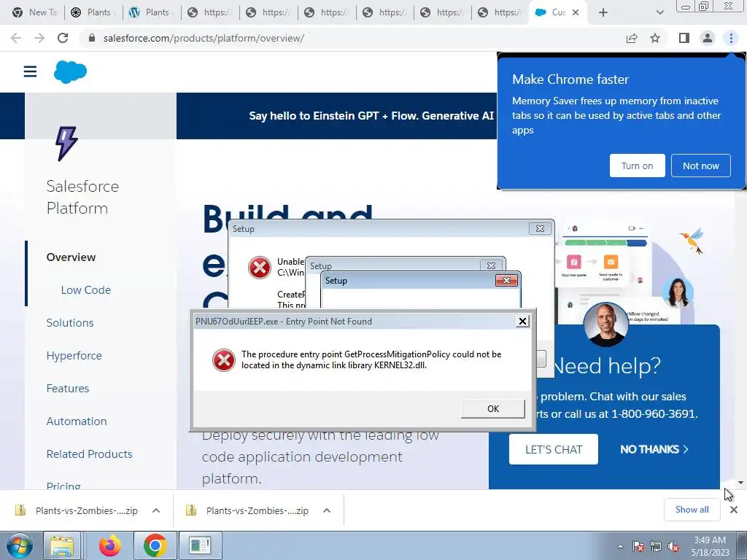Close the downloads bar
747x560 pixels.
pyautogui.click(x=734, y=510)
